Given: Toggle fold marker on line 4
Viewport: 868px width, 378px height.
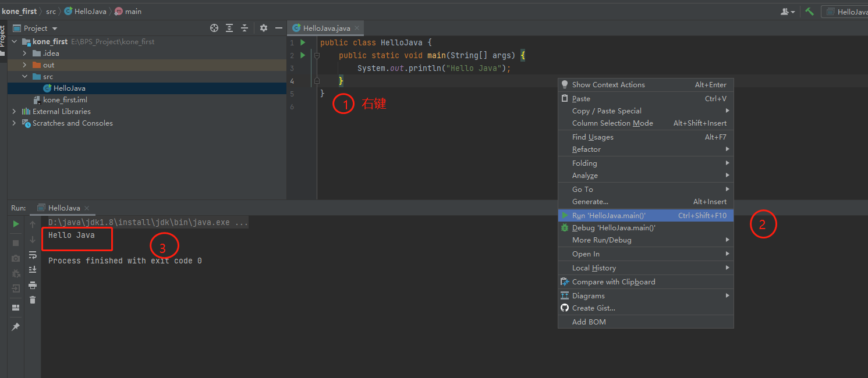Looking at the screenshot, I should click(317, 81).
